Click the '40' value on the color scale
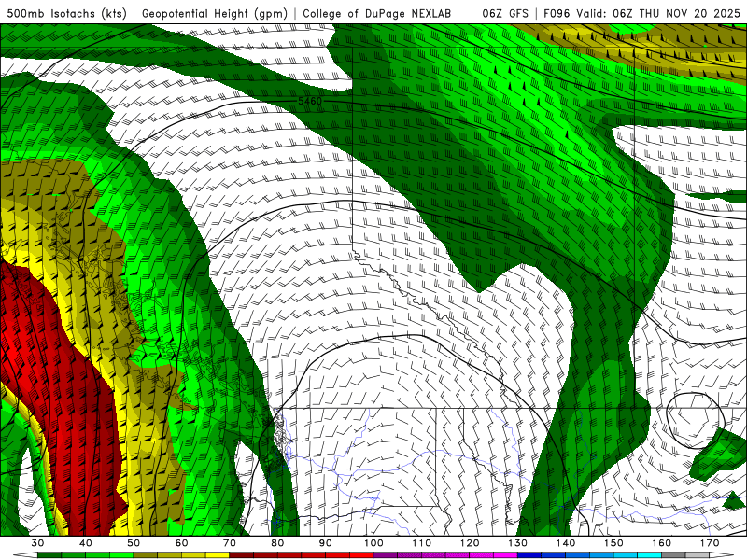The height and width of the screenshot is (560, 747). point(86,543)
